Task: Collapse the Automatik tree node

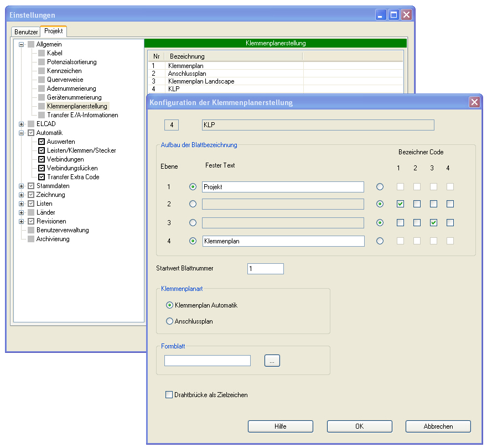Action: click(21, 133)
